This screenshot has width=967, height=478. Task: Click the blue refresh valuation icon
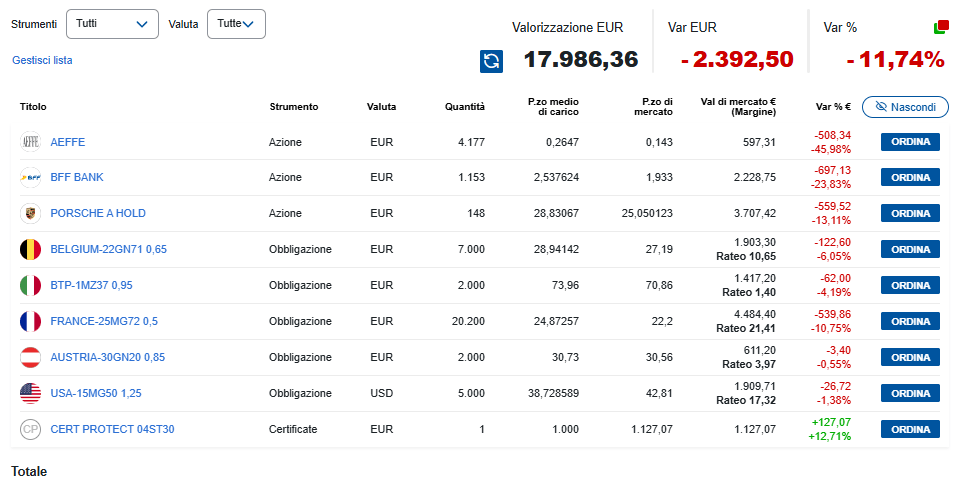tap(492, 61)
